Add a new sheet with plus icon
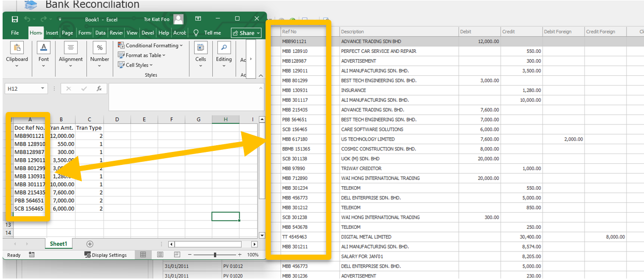 (x=90, y=244)
